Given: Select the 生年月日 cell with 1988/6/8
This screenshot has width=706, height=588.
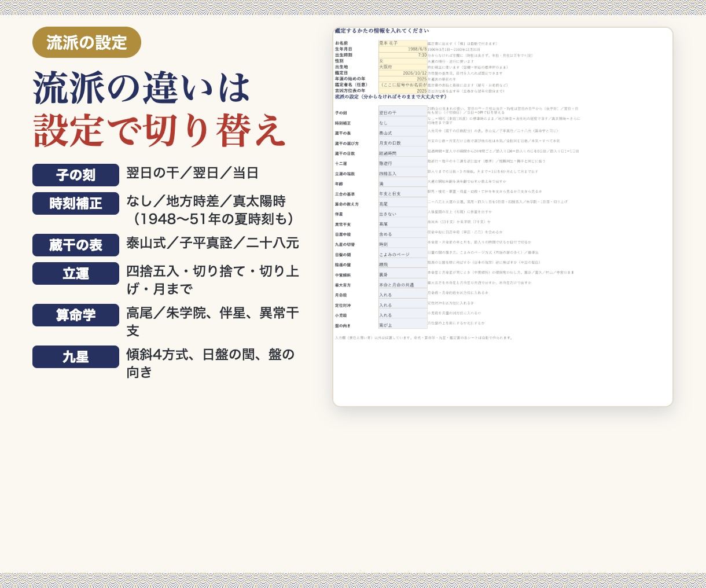Looking at the screenshot, I should (x=403, y=49).
